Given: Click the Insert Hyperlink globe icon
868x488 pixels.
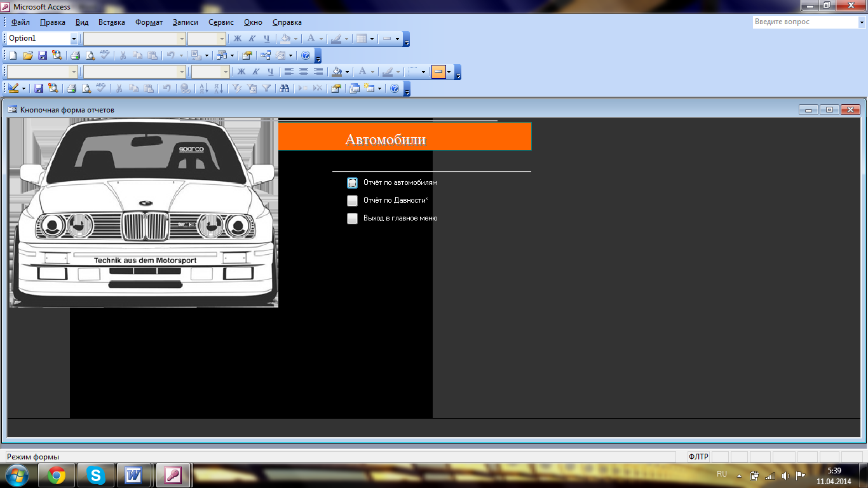Looking at the screenshot, I should (185, 88).
